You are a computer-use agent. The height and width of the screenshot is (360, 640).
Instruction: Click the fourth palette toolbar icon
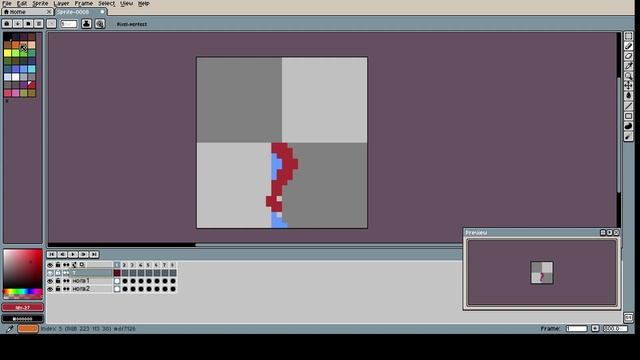pyautogui.click(x=39, y=24)
